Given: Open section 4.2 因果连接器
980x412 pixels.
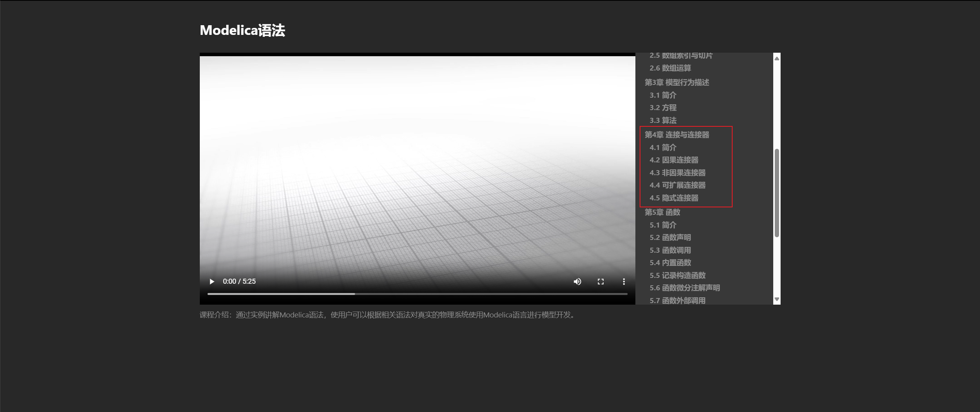Looking at the screenshot, I should [674, 160].
